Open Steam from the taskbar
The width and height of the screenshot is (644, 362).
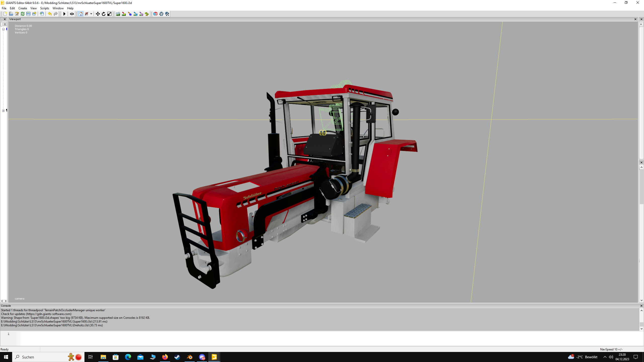177,357
